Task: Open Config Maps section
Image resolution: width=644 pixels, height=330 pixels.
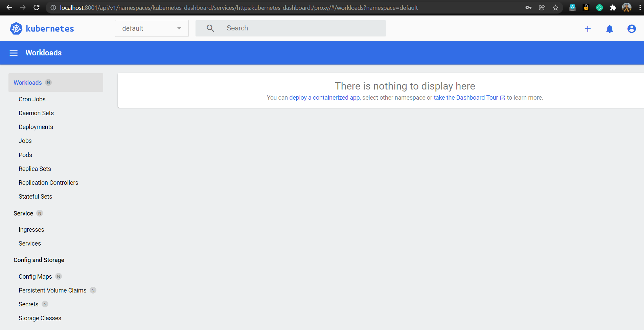Action: (35, 277)
